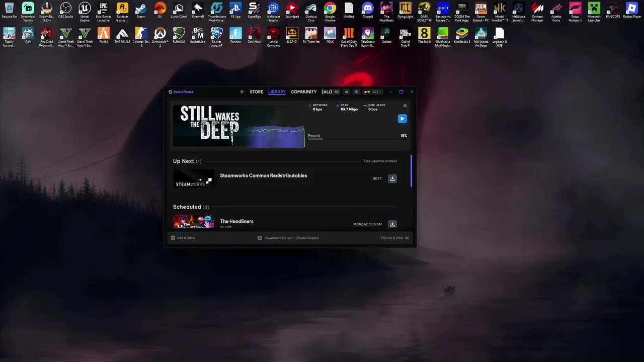The width and height of the screenshot is (644, 362).
Task: Open Friends & Chat
Action: click(x=395, y=238)
